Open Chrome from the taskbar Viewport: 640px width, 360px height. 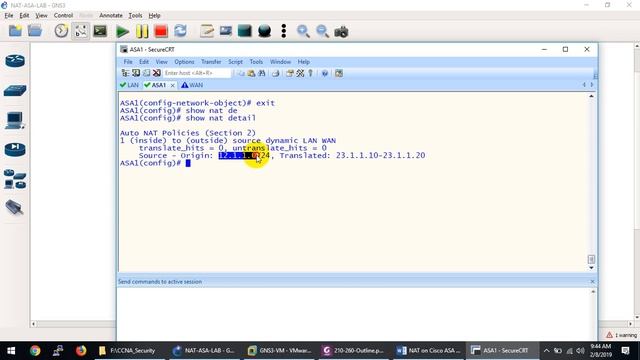pos(35,351)
